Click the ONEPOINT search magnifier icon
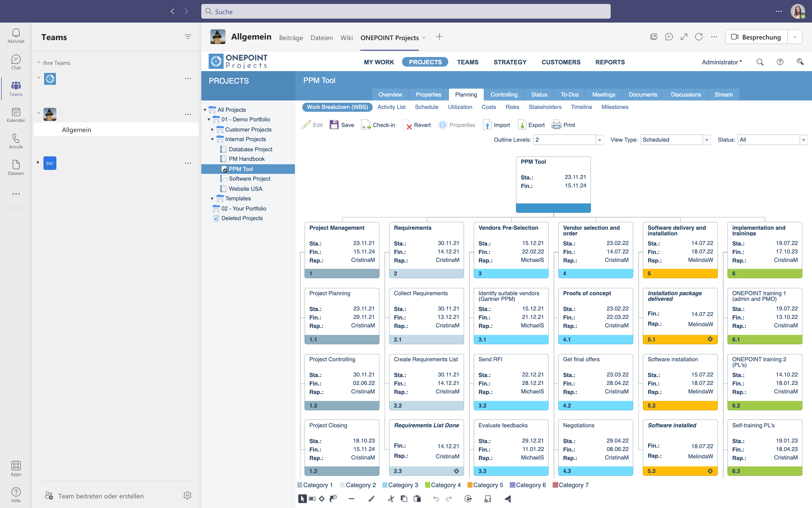The image size is (812, 508). pos(760,62)
